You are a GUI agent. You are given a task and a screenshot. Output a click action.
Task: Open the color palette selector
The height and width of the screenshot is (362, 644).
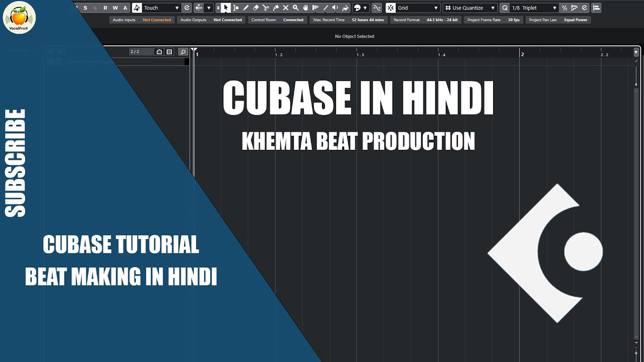click(x=360, y=8)
